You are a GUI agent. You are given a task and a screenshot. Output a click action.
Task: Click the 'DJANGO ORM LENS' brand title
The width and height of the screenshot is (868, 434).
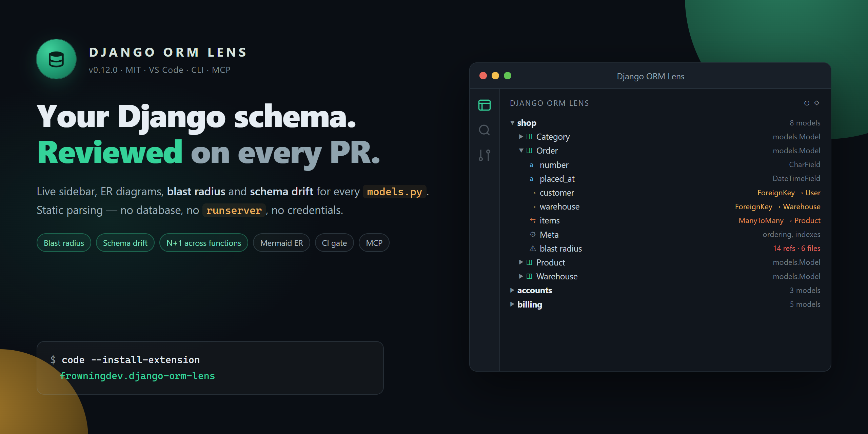(168, 52)
